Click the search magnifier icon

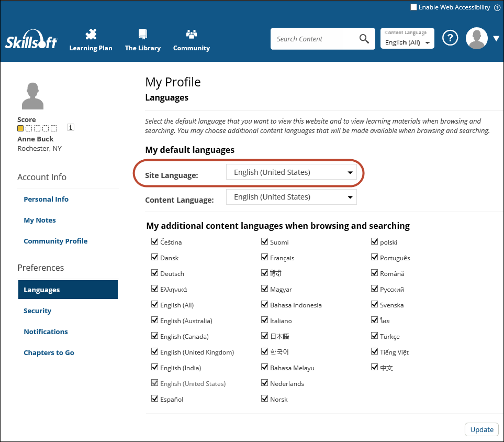coord(364,39)
